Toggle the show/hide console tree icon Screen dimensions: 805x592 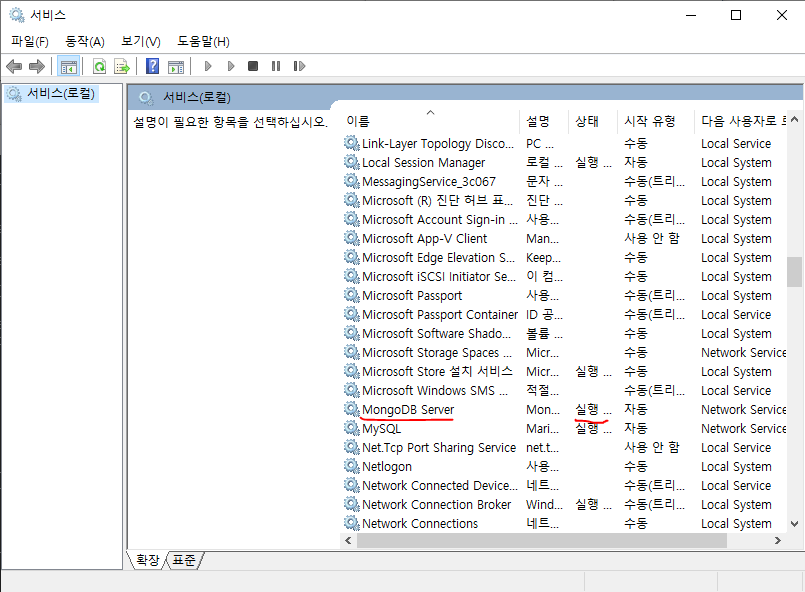click(x=68, y=66)
